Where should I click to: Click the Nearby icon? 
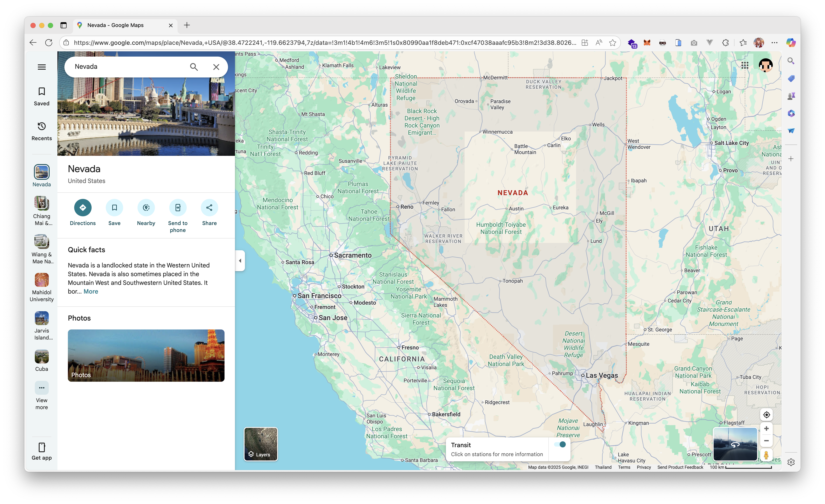pyautogui.click(x=146, y=208)
